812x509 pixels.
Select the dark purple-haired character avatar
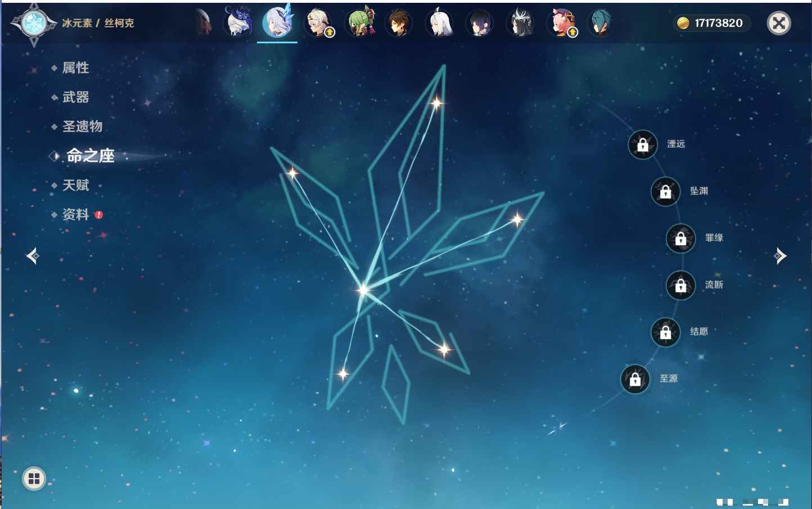480,23
